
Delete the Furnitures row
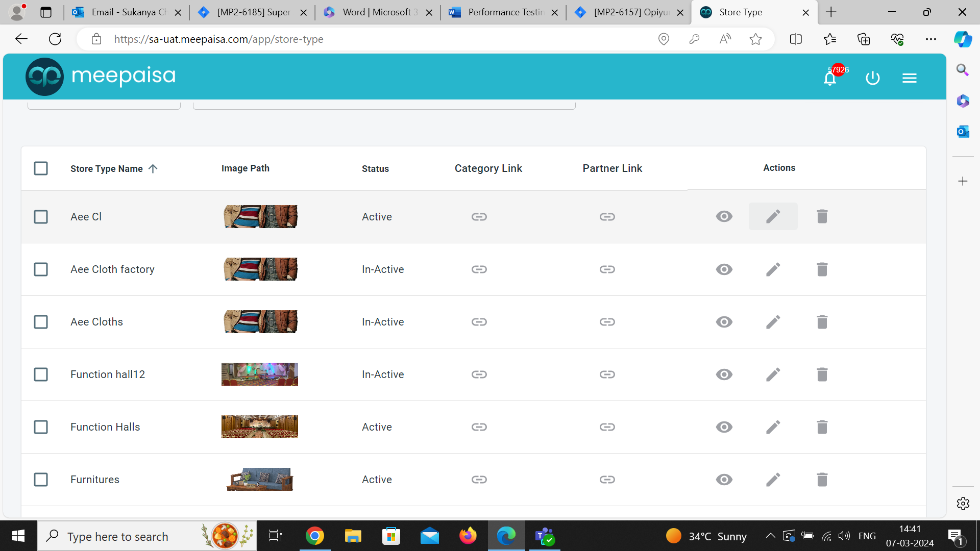click(x=822, y=480)
